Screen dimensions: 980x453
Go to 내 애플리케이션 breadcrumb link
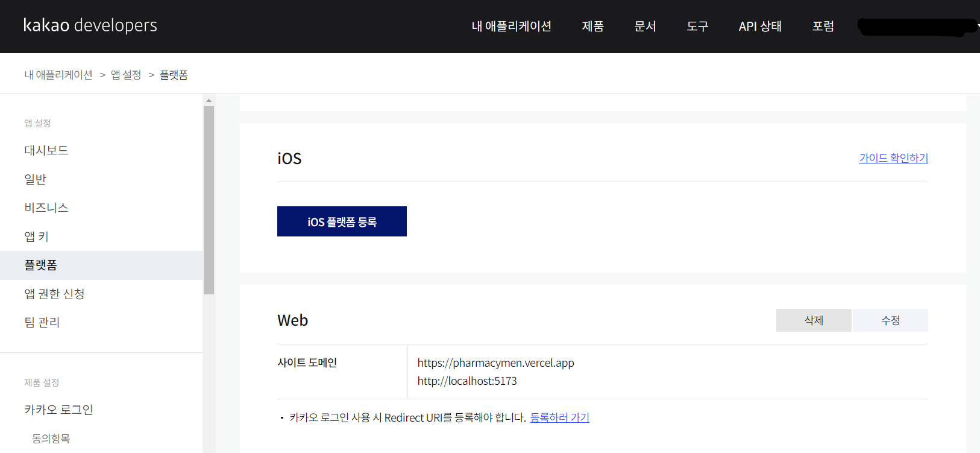58,75
